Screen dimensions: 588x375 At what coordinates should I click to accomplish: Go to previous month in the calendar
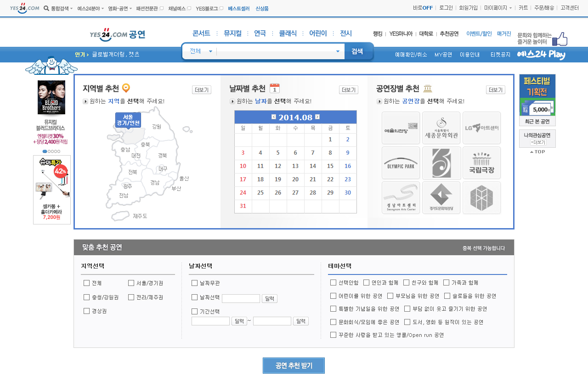tap(274, 117)
